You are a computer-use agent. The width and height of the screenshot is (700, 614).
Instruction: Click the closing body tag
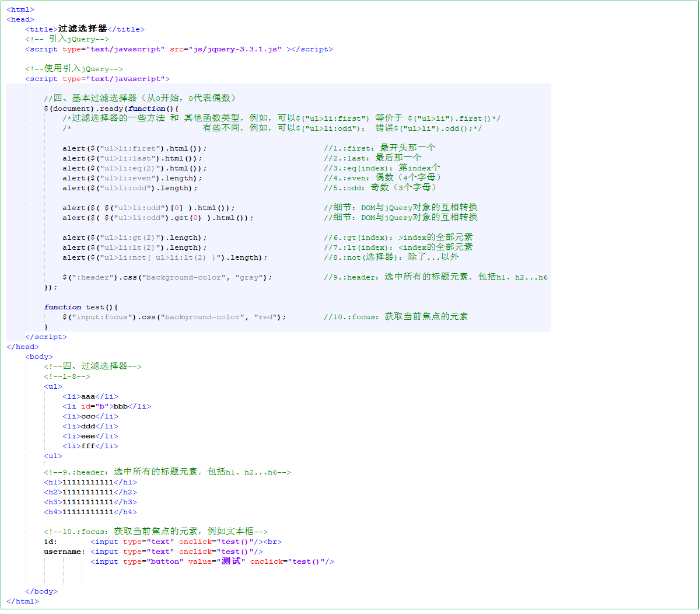41,591
